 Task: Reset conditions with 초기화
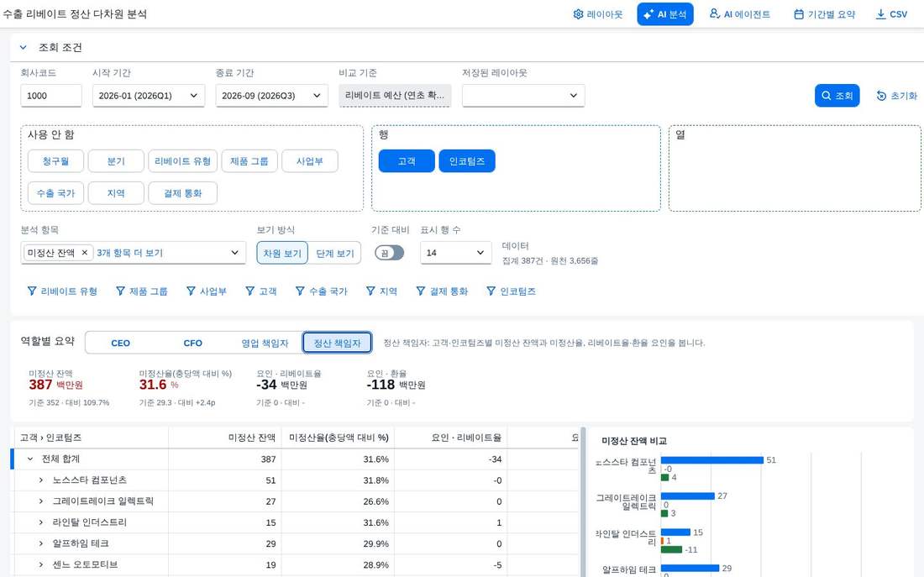[897, 96]
